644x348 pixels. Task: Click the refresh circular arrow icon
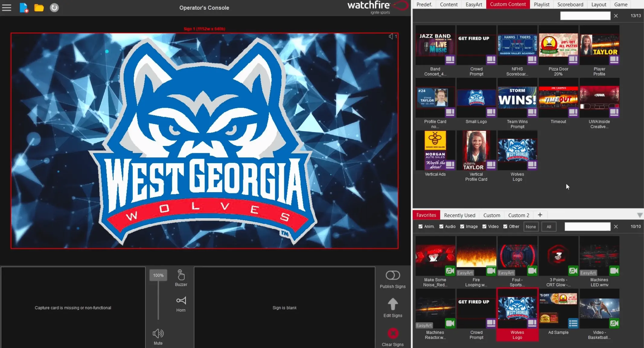click(54, 8)
